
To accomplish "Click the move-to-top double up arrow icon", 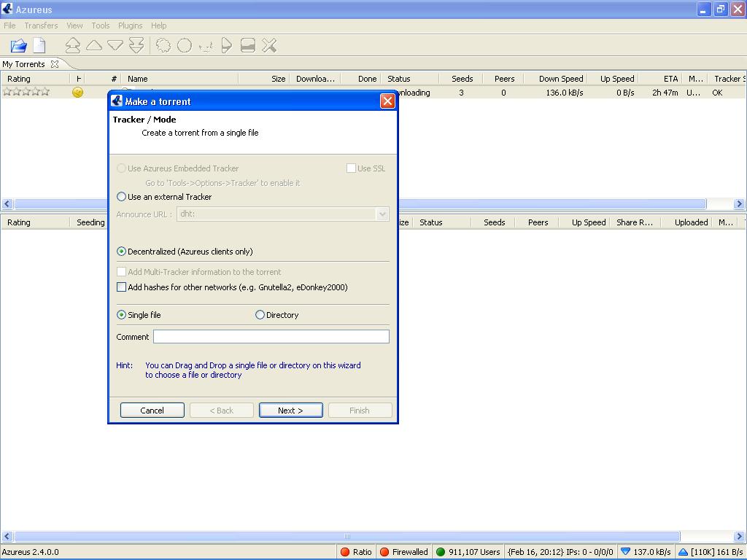I will pyautogui.click(x=73, y=46).
